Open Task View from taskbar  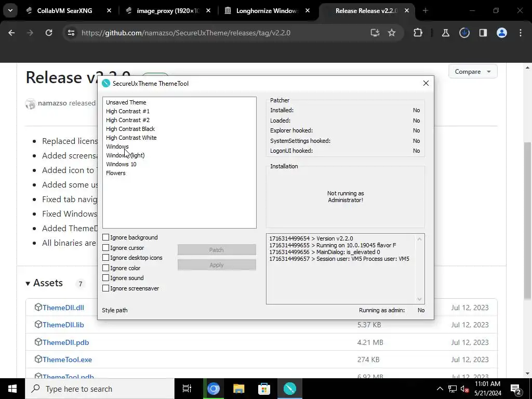187,389
